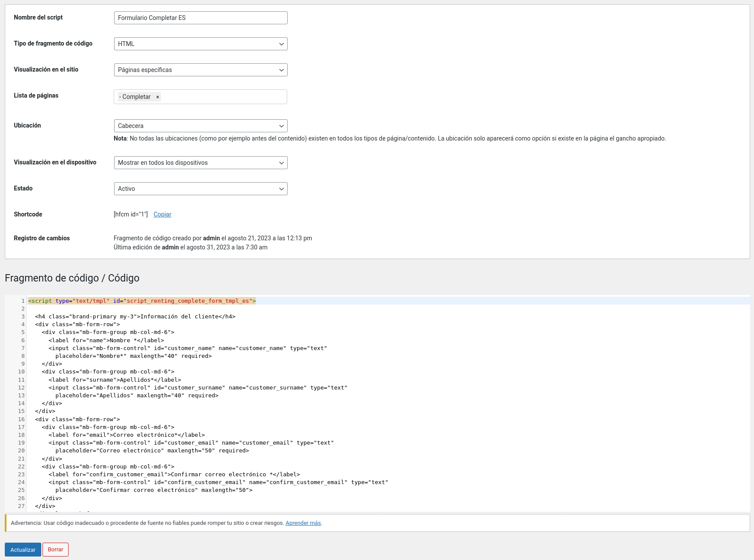The width and height of the screenshot is (754, 560).
Task: Click the Nota about ubicaciones text
Action: point(390,138)
